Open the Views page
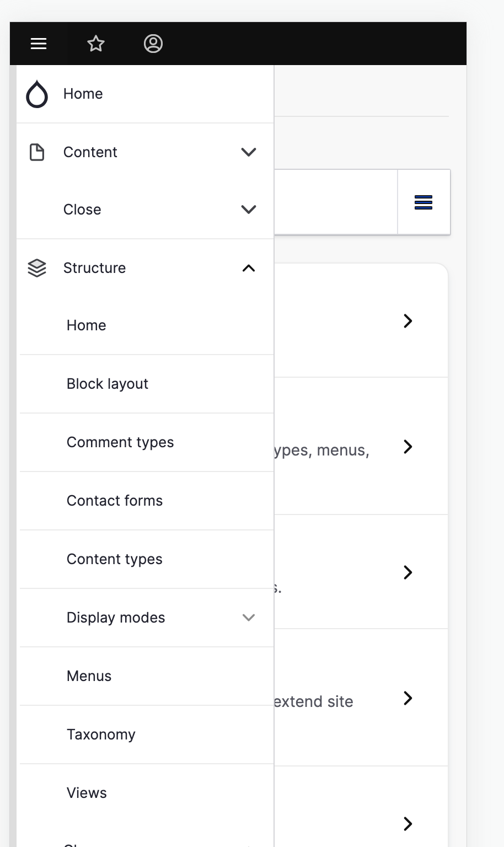This screenshot has height=847, width=504. click(x=87, y=792)
